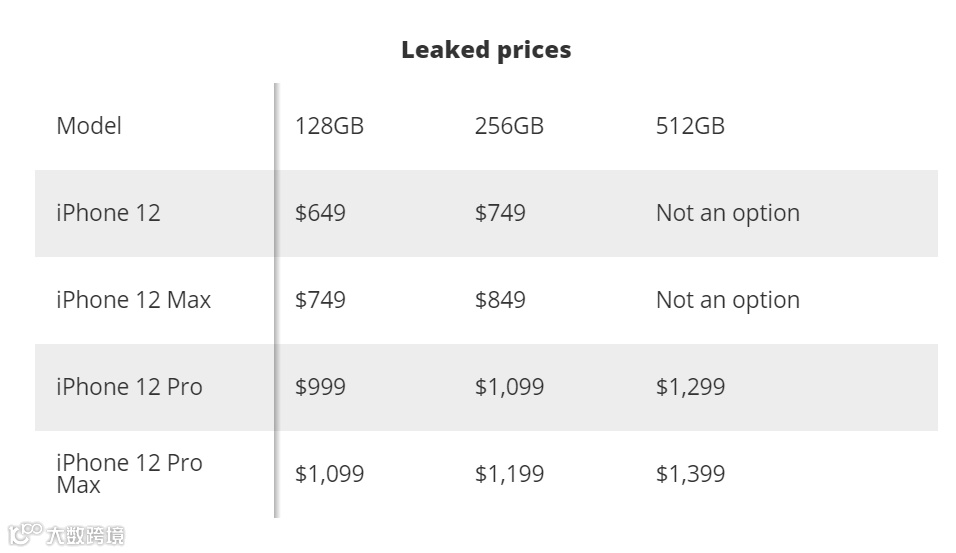Click the $649 price cell
Screen dimensions: 956x553
320,213
